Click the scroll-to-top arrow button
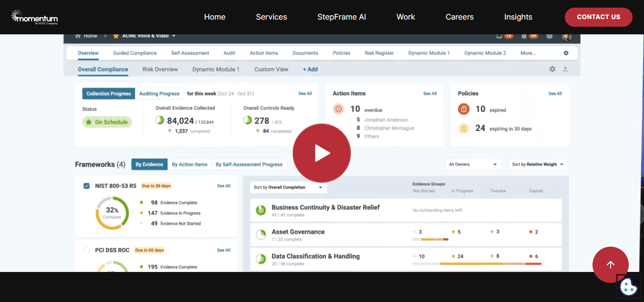644x302 pixels. [x=611, y=265]
